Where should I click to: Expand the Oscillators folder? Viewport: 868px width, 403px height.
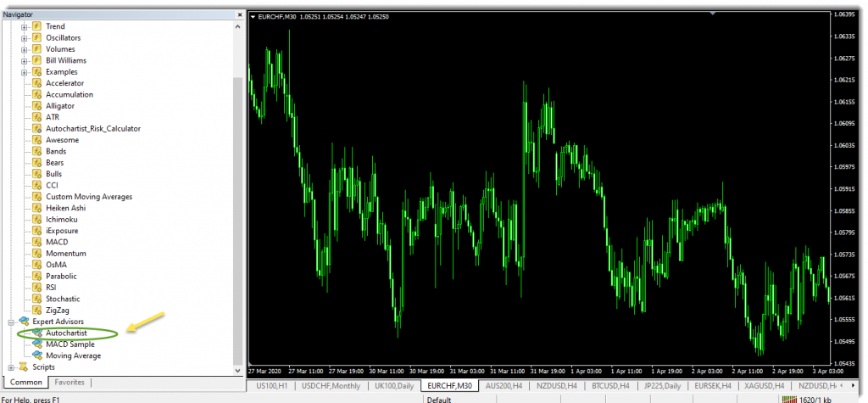tap(24, 38)
